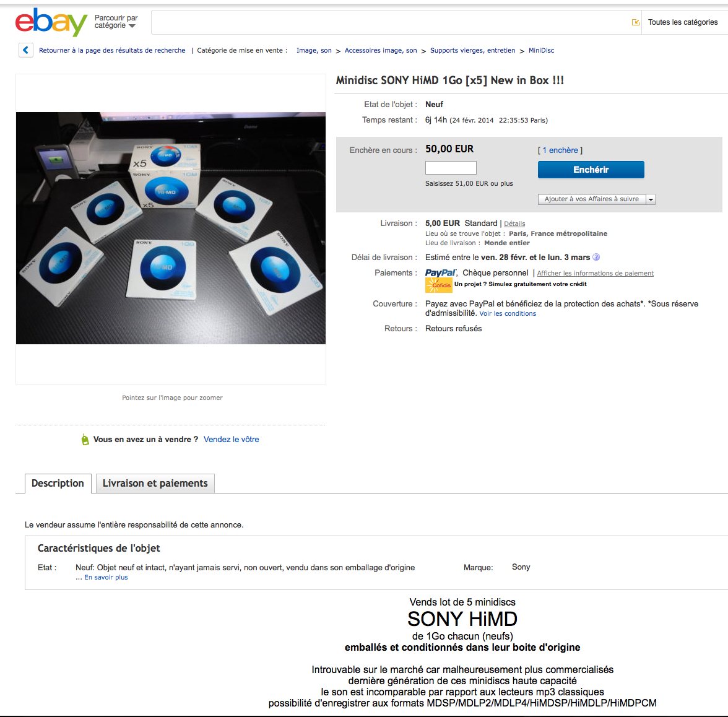The image size is (728, 717).
Task: Click the orange icon in search bar
Action: coord(636,22)
